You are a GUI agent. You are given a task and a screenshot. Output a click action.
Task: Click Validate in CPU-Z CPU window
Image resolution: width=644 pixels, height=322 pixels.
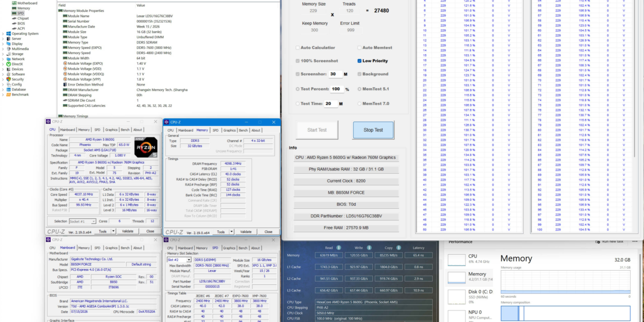[128, 231]
